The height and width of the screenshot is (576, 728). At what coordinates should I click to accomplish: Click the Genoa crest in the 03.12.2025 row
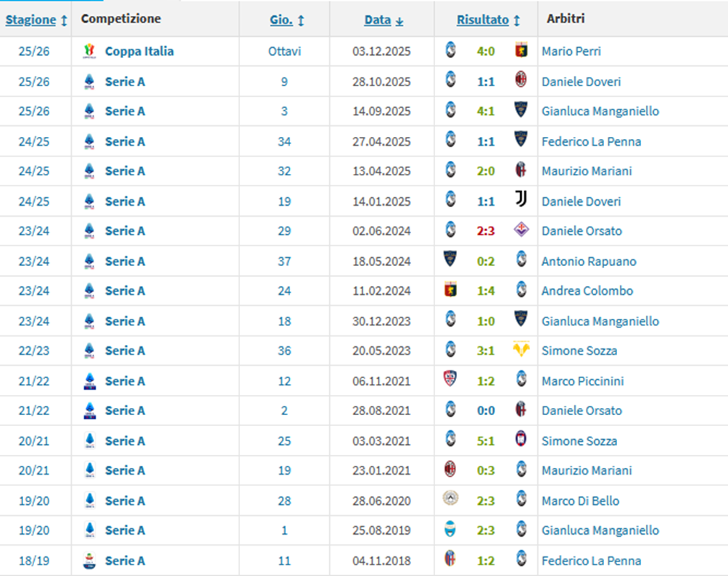point(521,51)
